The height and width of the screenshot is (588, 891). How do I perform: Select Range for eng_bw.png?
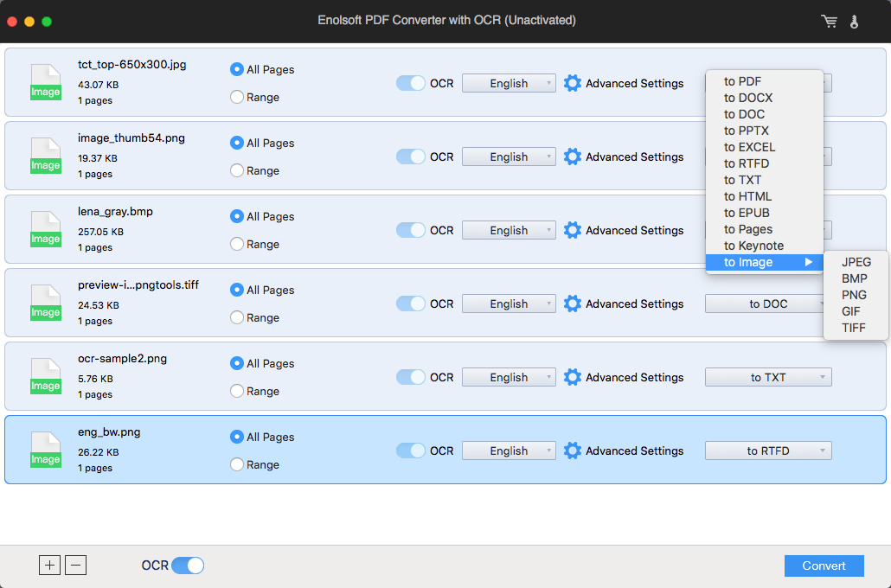(x=237, y=464)
